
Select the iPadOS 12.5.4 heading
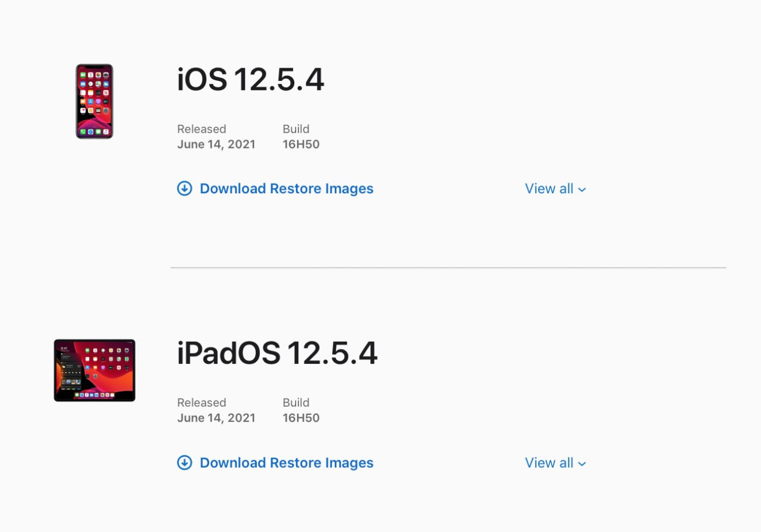277,354
